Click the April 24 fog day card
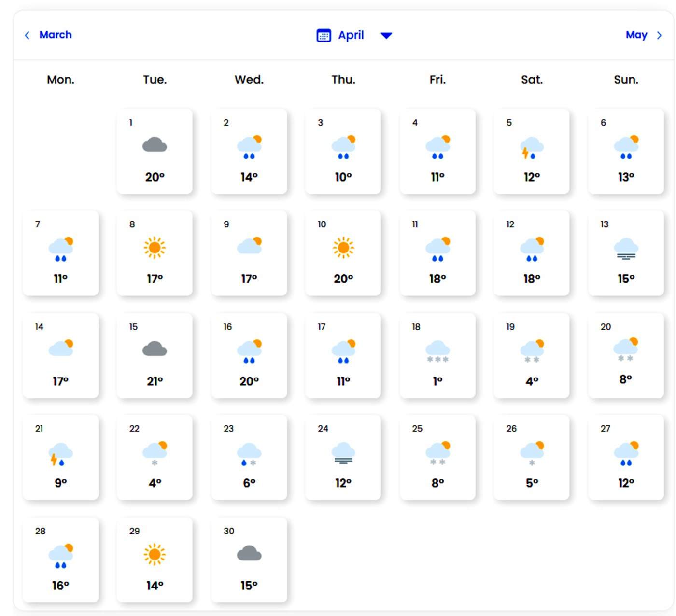The width and height of the screenshot is (676, 616). tap(343, 458)
